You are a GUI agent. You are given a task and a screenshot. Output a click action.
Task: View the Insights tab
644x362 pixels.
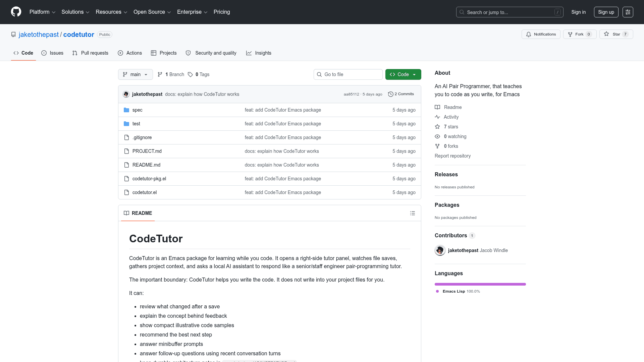click(259, 53)
